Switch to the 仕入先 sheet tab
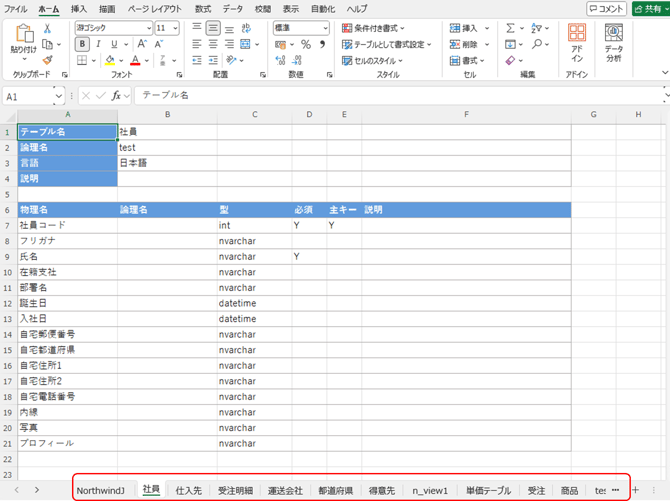This screenshot has width=670, height=501. 189,490
